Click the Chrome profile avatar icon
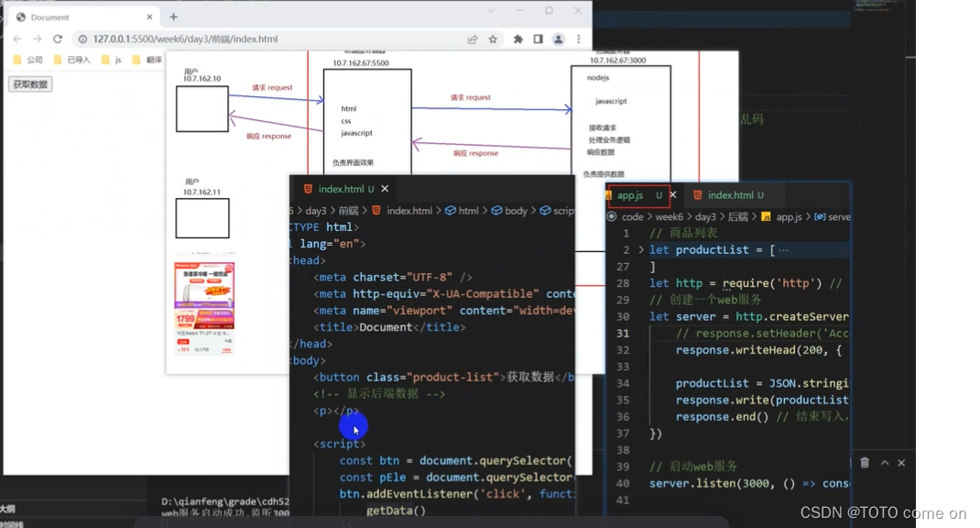The height and width of the screenshot is (528, 980). click(x=556, y=38)
